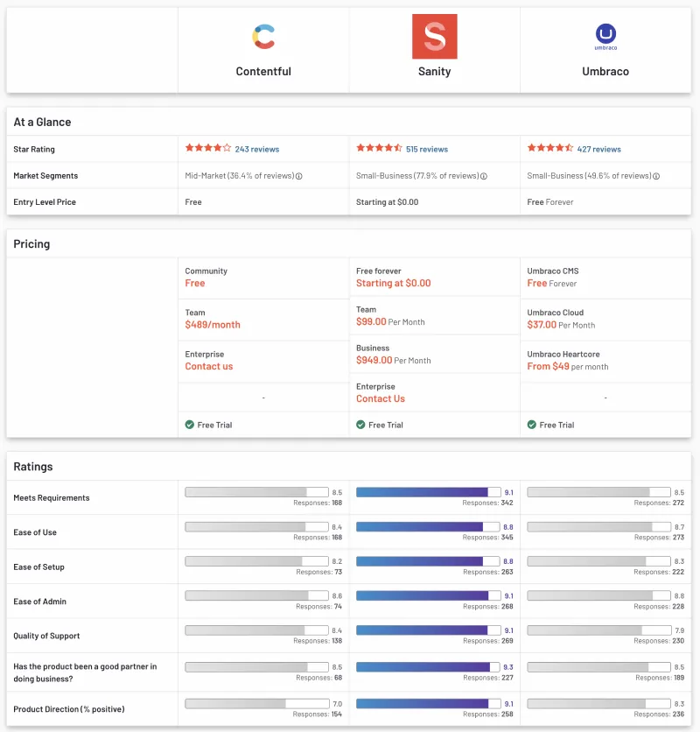Image resolution: width=700 pixels, height=732 pixels.
Task: Click the Contentful logo icon
Action: (x=263, y=37)
